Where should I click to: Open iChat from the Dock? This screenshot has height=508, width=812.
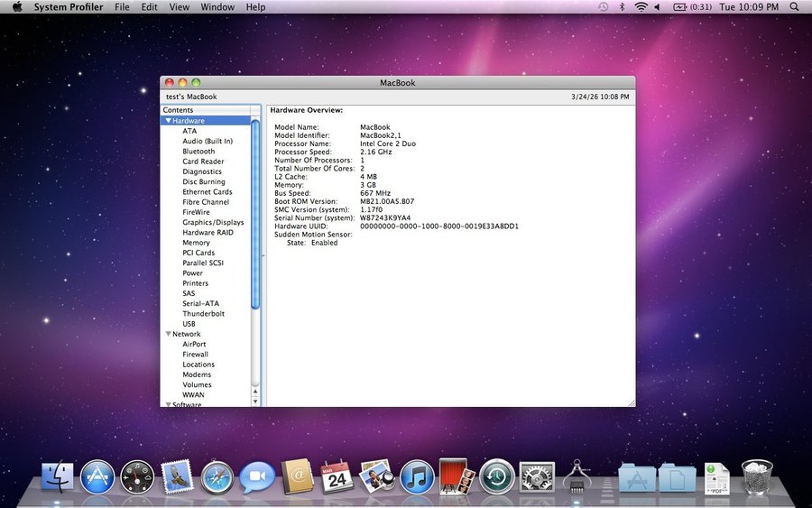(257, 476)
